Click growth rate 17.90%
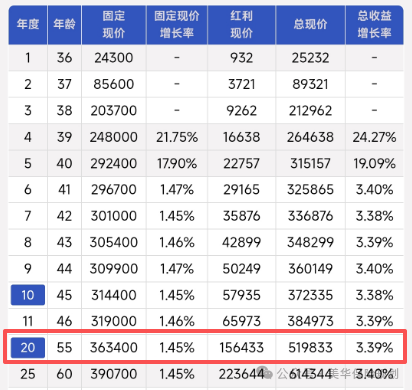The width and height of the screenshot is (412, 390). click(177, 163)
